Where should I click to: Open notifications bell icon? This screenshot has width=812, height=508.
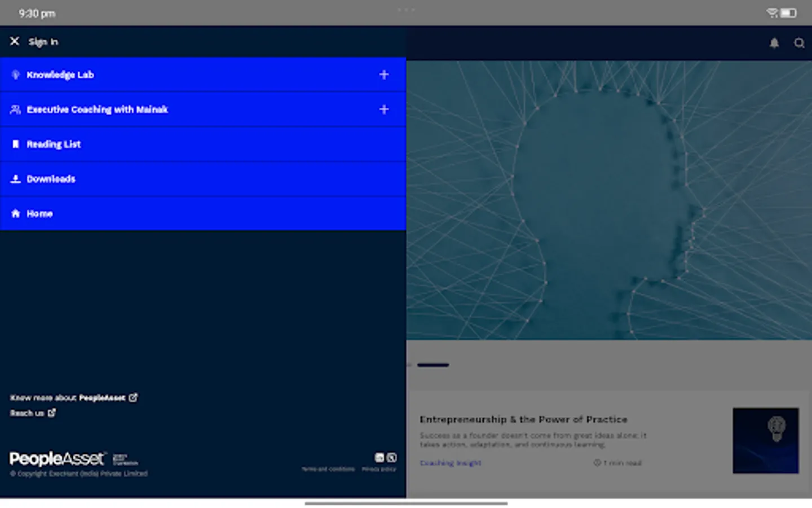tap(774, 43)
